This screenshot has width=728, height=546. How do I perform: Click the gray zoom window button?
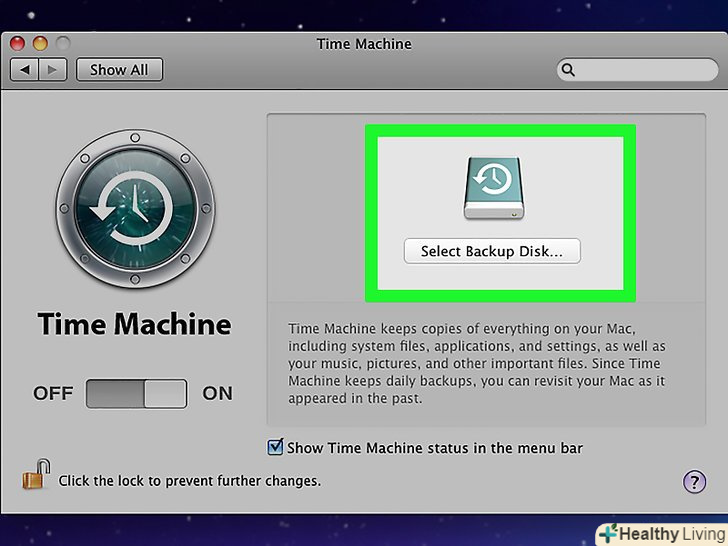(x=62, y=44)
